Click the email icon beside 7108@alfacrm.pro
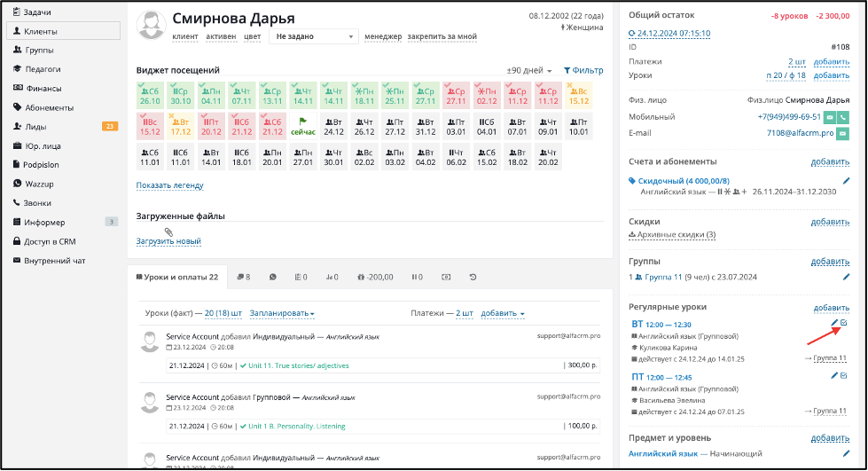This screenshot has width=868, height=471. tap(842, 134)
